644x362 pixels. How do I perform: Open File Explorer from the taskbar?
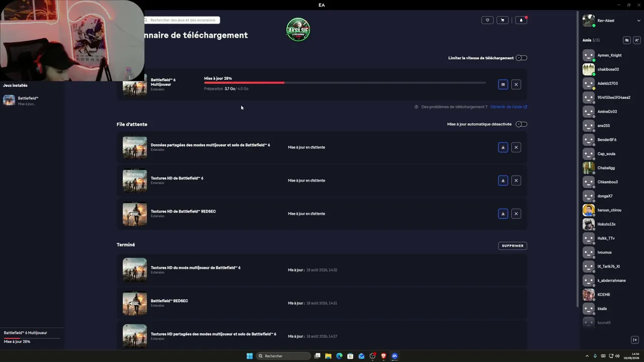328,356
